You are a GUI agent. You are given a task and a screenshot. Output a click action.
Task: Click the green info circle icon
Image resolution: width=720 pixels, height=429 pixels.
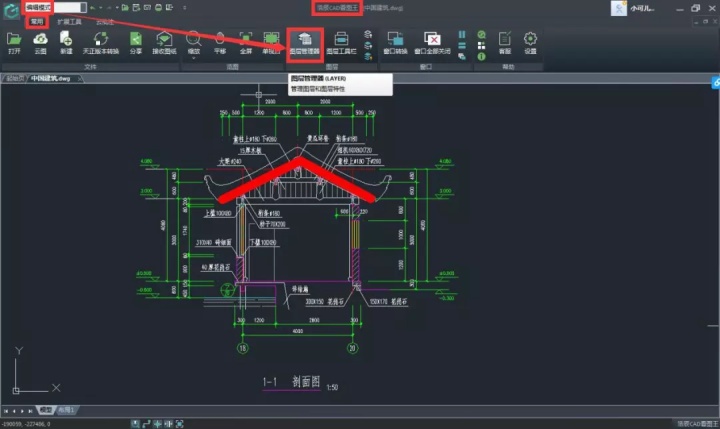click(481, 56)
